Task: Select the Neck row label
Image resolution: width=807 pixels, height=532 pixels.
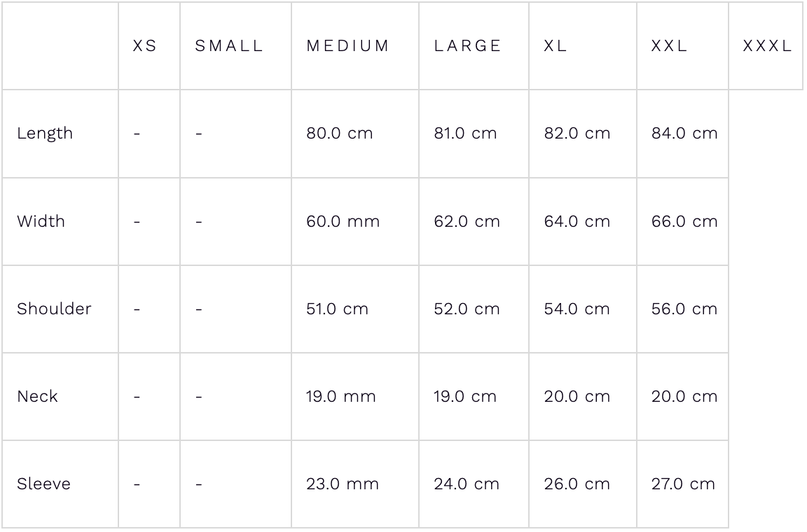Action: 38,396
